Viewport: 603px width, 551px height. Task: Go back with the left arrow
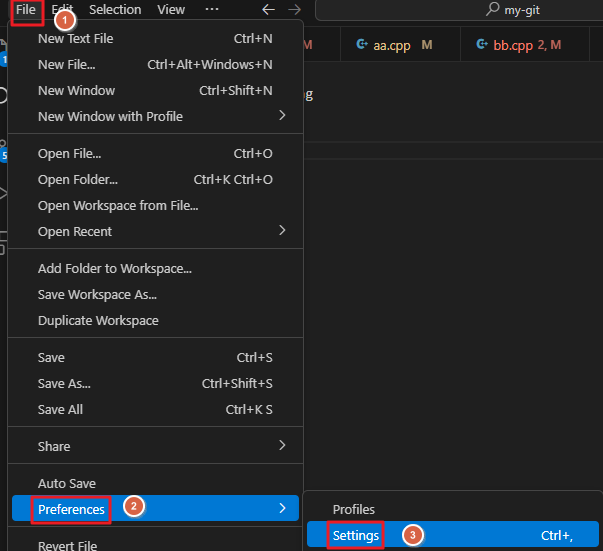(268, 10)
